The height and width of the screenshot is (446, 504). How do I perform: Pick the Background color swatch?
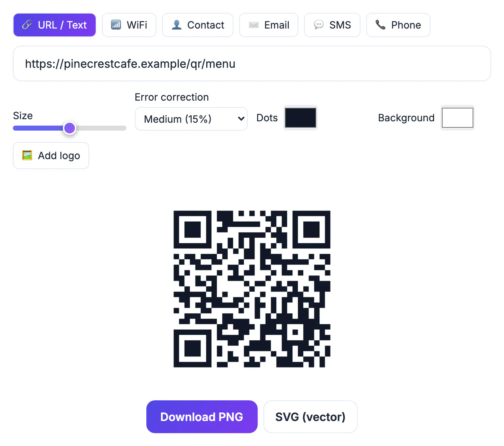(x=458, y=118)
